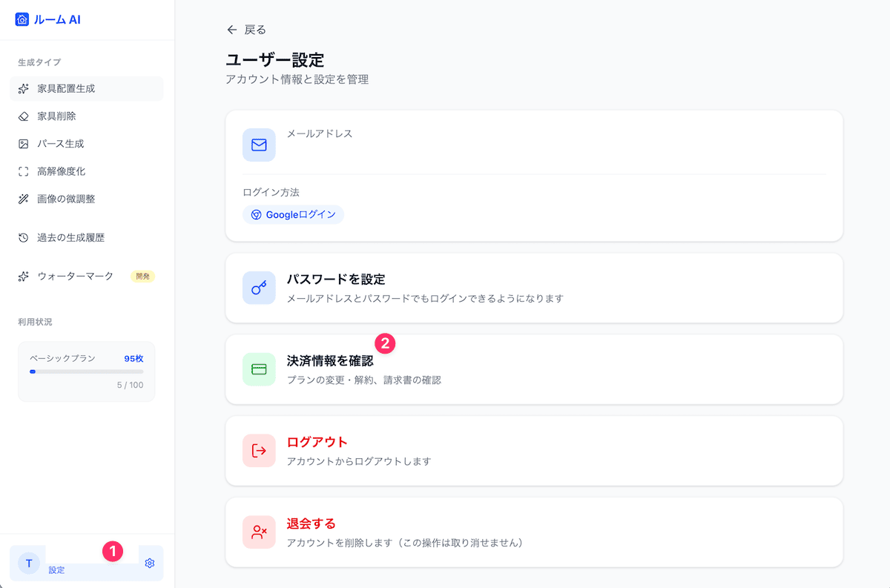Viewport: 890px width, 588px height.
Task: Click the ルーム AI logo icon
Action: tap(22, 20)
